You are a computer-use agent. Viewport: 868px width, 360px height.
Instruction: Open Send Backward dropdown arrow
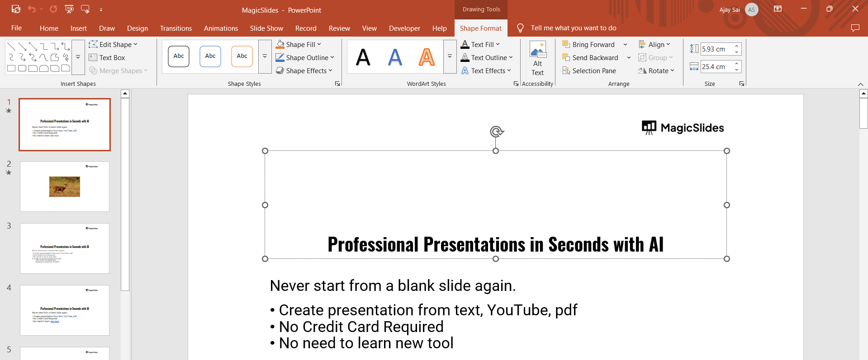point(629,57)
